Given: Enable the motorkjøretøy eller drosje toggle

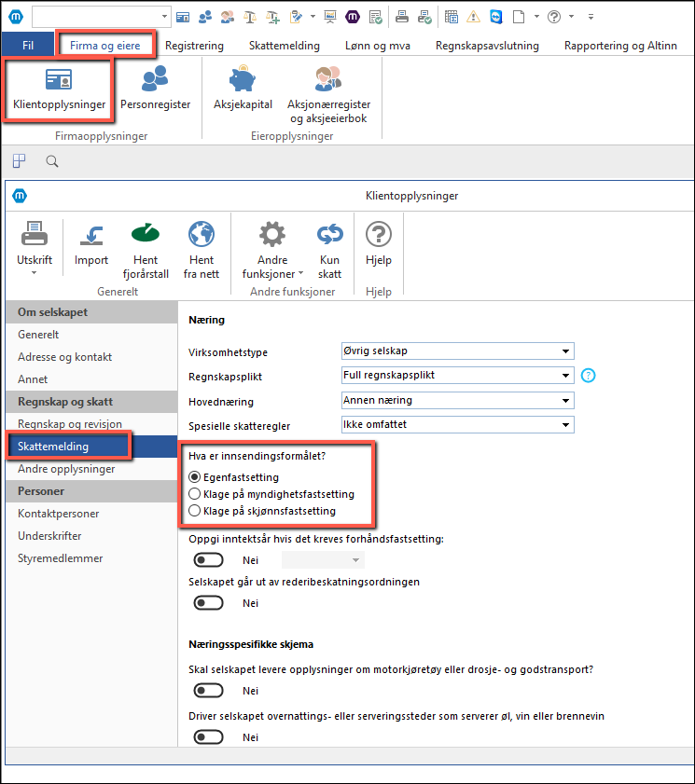Looking at the screenshot, I should point(209,690).
